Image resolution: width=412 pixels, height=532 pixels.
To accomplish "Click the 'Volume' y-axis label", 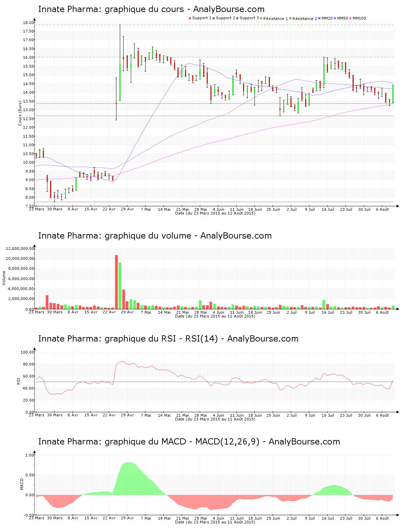I will [4, 278].
